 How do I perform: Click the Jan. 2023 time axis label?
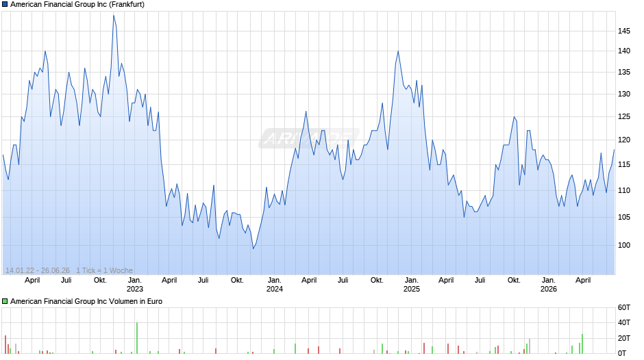pyautogui.click(x=135, y=285)
